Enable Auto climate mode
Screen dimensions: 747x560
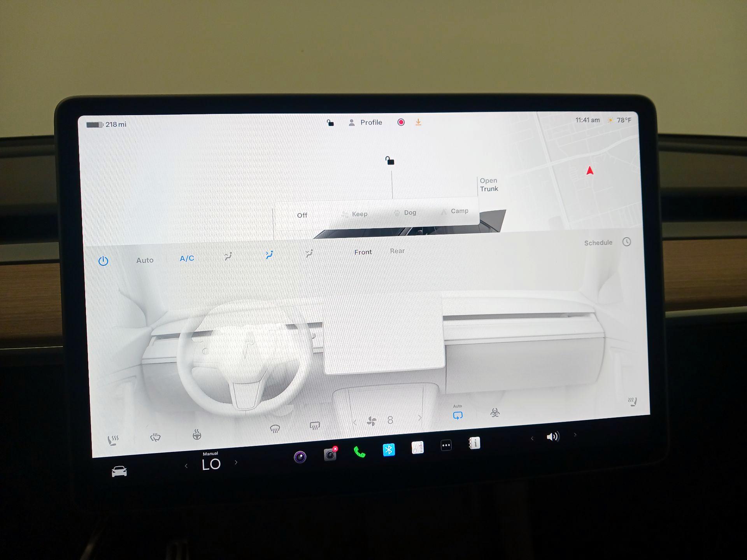point(145,260)
